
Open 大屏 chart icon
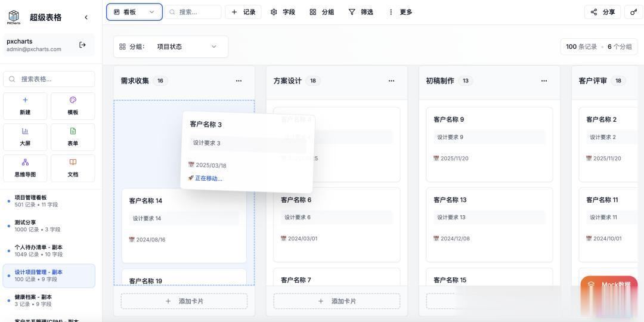tap(25, 131)
